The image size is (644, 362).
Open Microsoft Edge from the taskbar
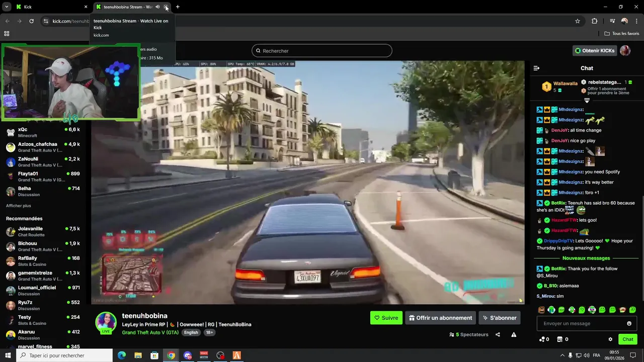click(x=122, y=355)
